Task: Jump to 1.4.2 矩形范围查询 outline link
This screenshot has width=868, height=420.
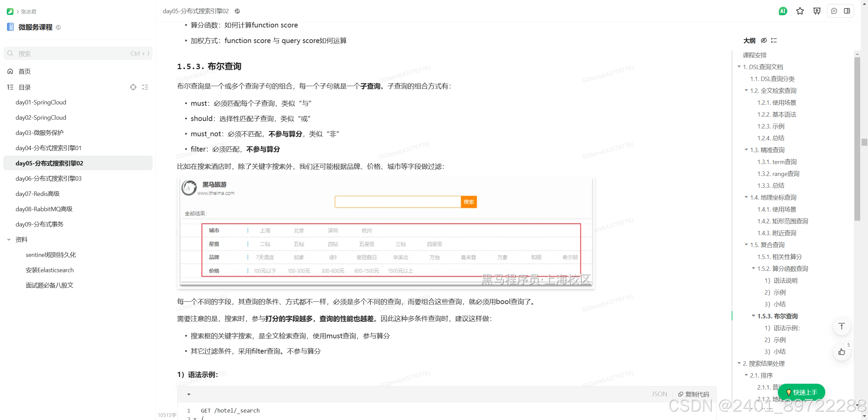Action: coord(782,221)
